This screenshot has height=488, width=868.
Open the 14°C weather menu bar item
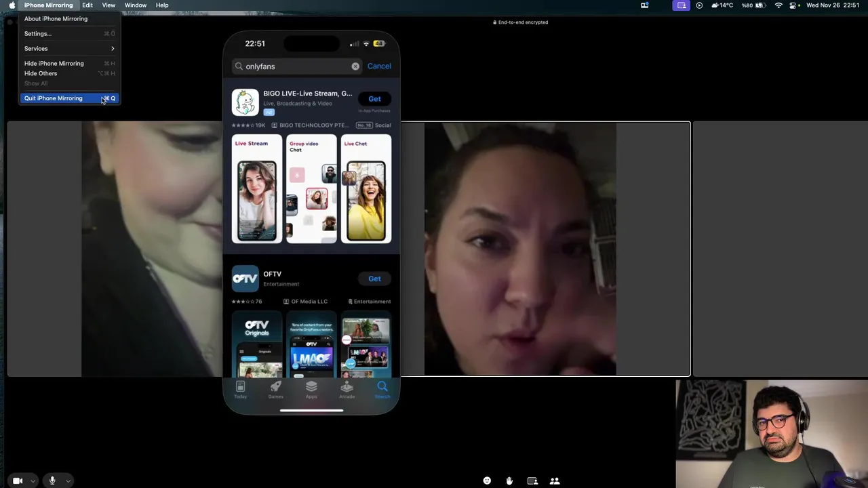(x=722, y=5)
